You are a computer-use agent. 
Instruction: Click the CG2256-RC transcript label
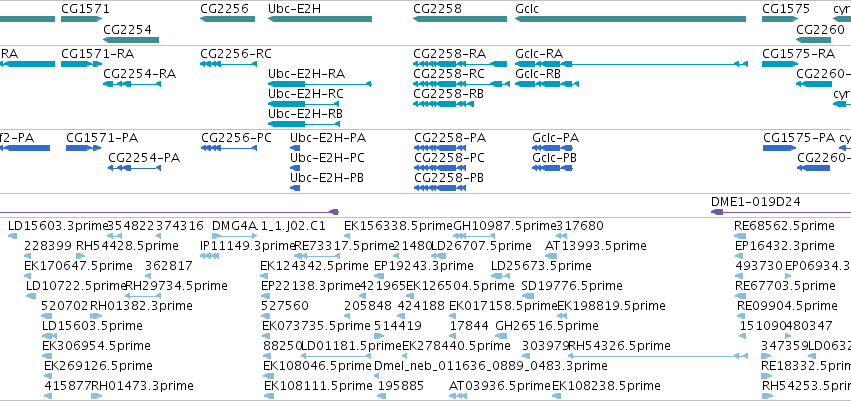point(236,54)
